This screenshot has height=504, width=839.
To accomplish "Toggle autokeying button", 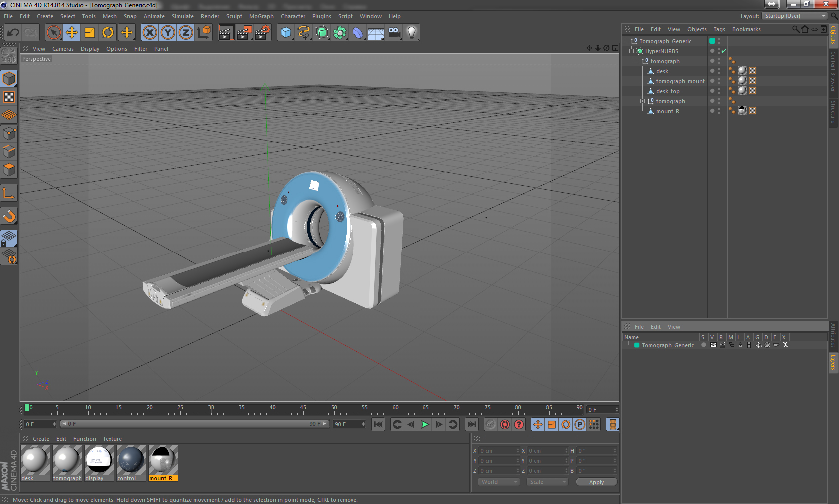I will (x=505, y=424).
